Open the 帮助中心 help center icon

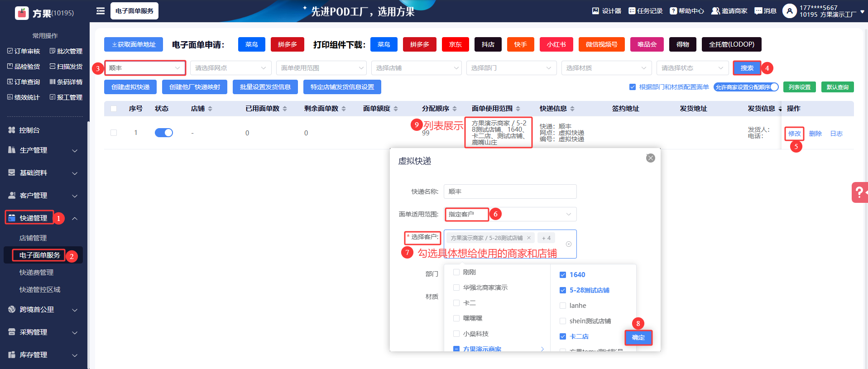pyautogui.click(x=673, y=11)
